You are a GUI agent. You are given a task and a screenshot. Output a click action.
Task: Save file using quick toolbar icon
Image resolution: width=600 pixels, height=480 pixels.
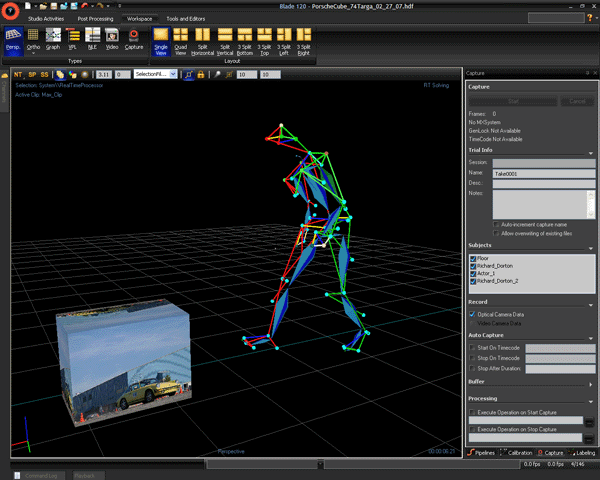coord(54,6)
